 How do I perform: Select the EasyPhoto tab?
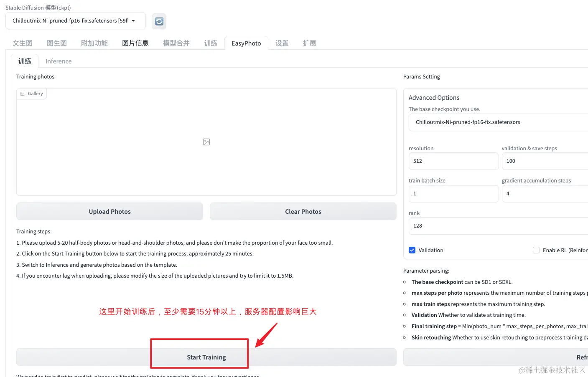pos(246,43)
